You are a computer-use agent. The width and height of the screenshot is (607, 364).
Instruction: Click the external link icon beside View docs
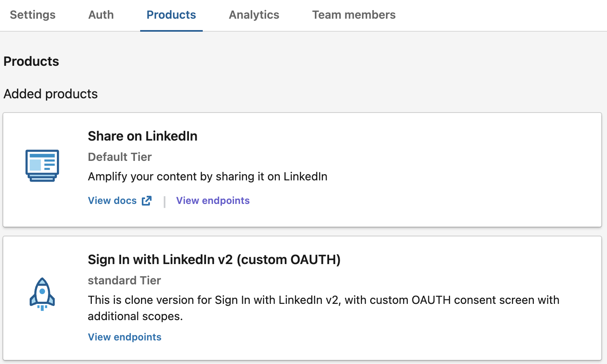(147, 201)
